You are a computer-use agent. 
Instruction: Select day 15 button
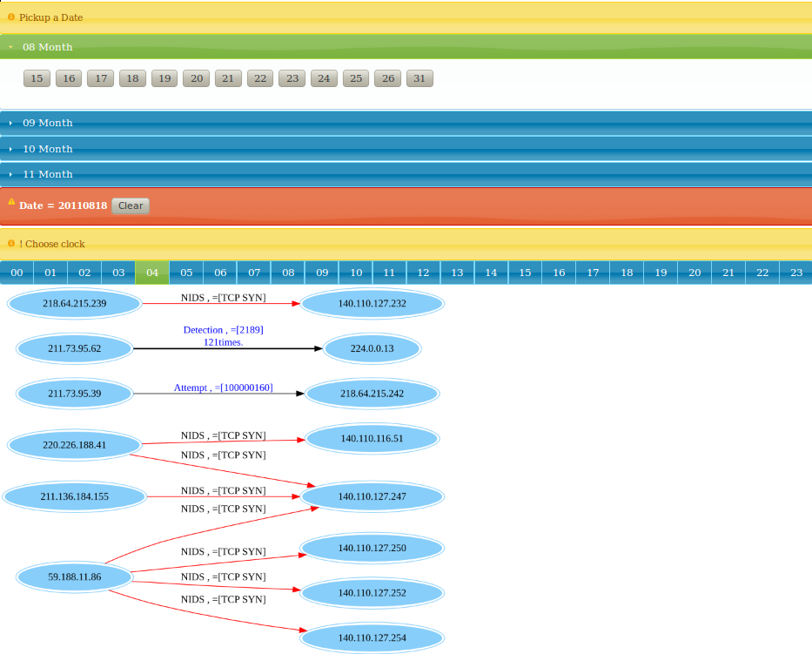37,78
